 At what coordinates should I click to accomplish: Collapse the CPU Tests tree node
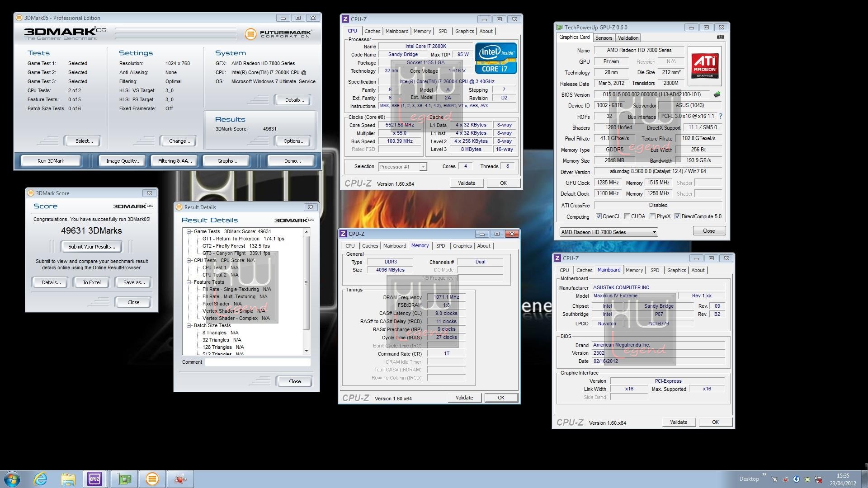(x=189, y=260)
